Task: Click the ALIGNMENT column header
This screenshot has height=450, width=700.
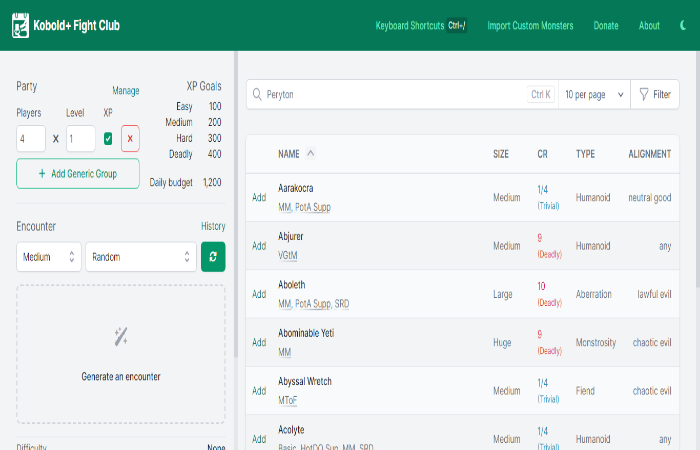Action: [x=650, y=154]
